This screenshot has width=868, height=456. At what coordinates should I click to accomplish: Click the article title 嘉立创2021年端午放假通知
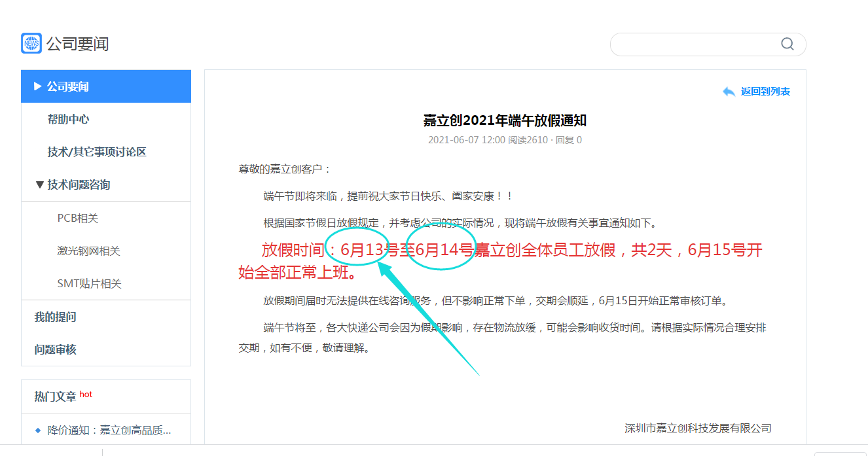pyautogui.click(x=505, y=120)
